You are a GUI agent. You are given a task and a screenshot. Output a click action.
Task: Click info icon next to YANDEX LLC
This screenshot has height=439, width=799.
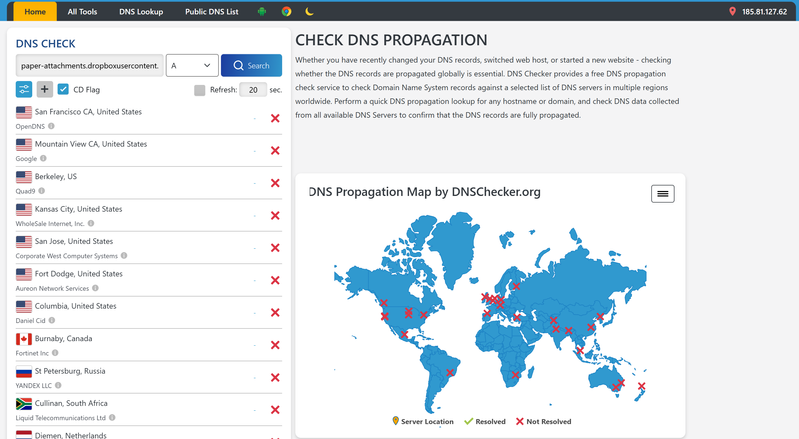60,385
